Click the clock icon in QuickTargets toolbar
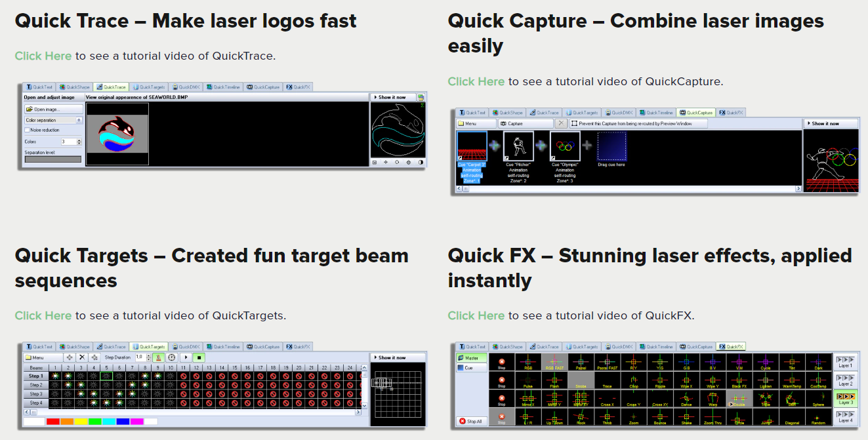 (172, 357)
